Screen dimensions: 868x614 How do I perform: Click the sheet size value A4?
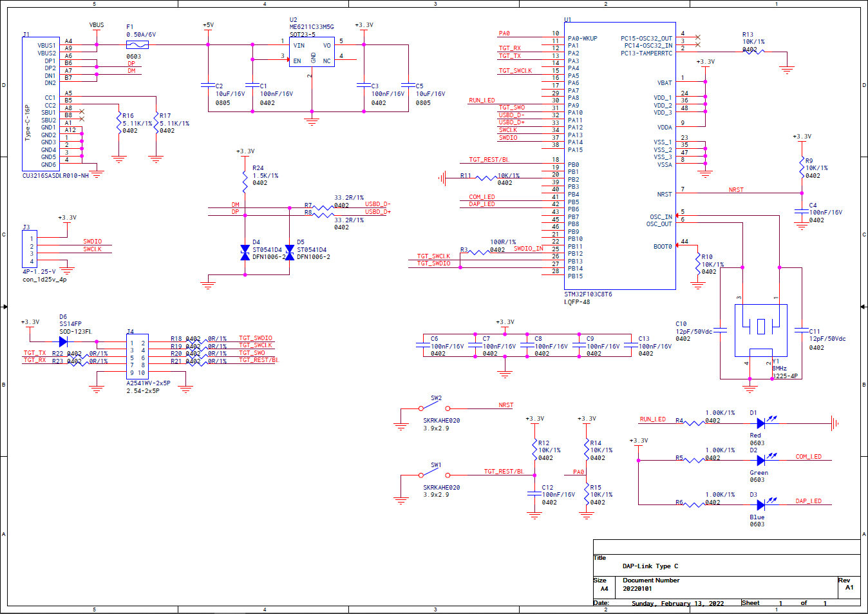(x=605, y=589)
